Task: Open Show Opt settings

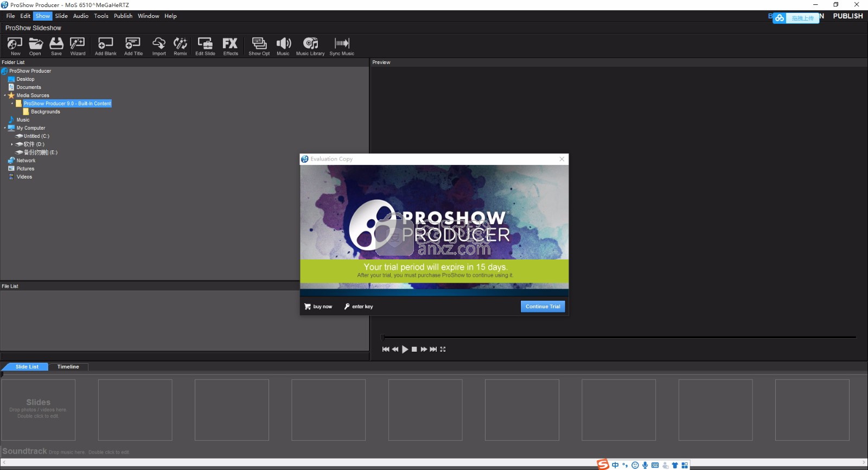Action: pos(259,46)
